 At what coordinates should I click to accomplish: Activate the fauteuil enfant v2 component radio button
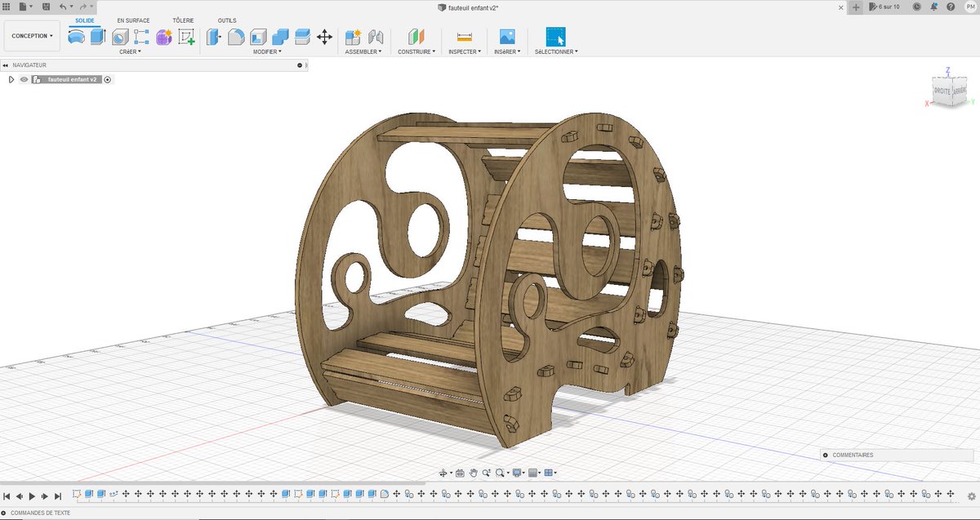(x=108, y=79)
